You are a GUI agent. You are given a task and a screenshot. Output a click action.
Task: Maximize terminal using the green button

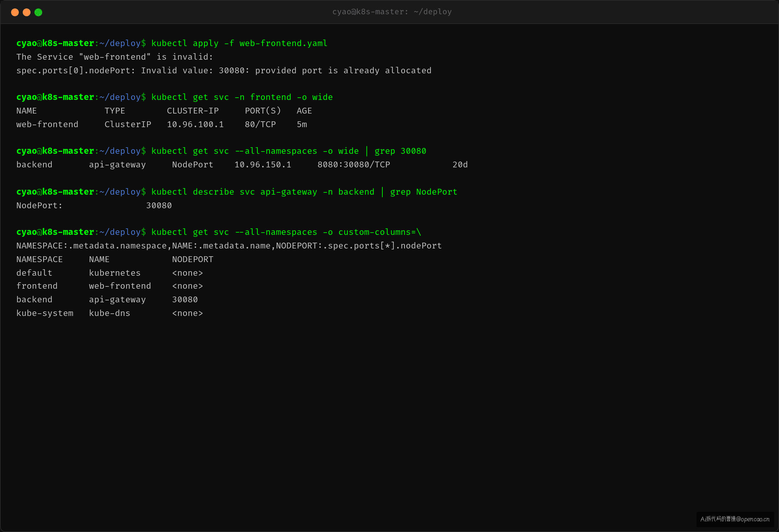[x=38, y=12]
